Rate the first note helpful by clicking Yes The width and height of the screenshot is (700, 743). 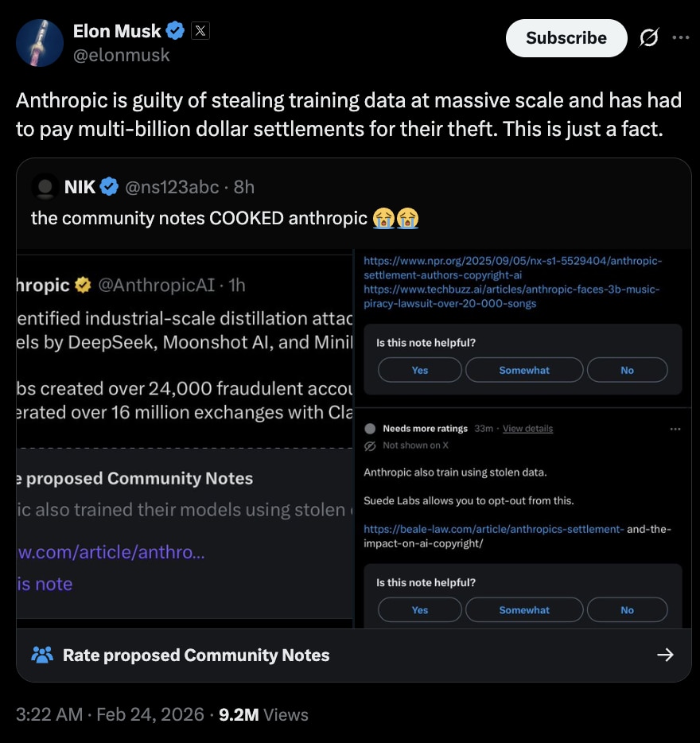pos(419,369)
